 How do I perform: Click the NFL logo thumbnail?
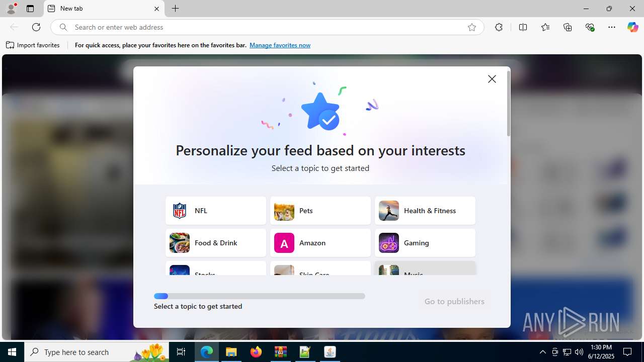[x=180, y=211]
